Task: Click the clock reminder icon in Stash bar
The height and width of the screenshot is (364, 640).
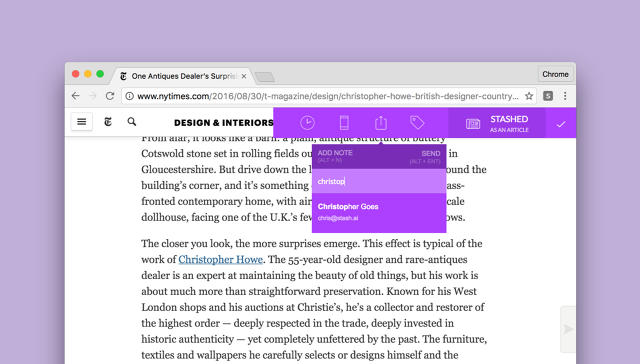Action: point(307,123)
